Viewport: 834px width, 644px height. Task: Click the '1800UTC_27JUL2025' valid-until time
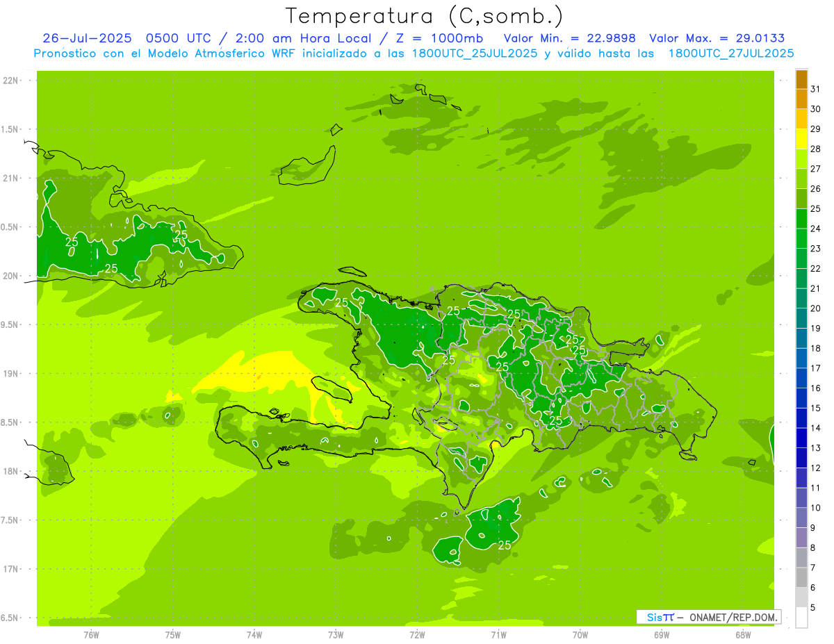point(731,53)
